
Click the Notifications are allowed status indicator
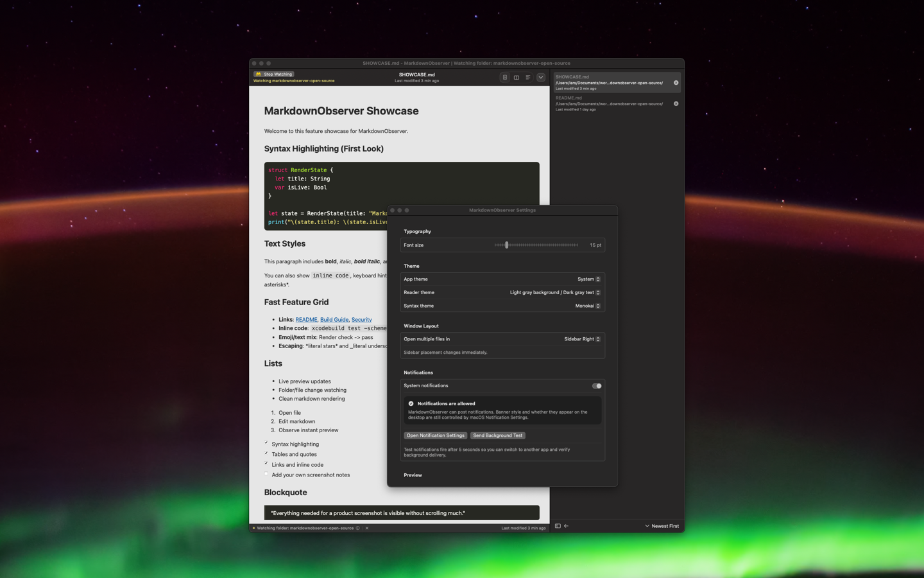pos(411,403)
